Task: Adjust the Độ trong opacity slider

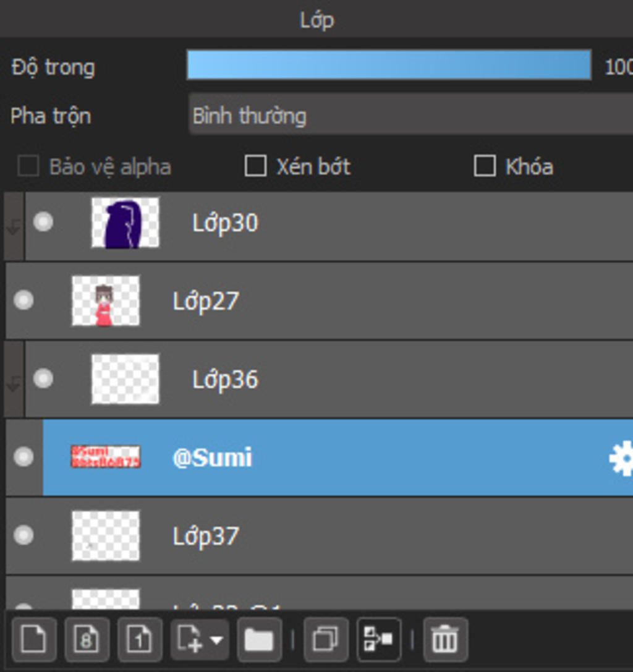Action: pyautogui.click(x=389, y=65)
